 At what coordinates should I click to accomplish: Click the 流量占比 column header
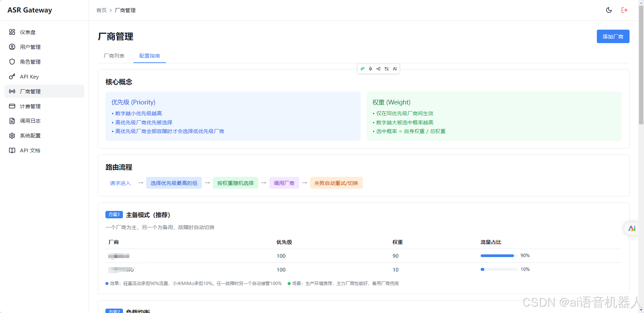pyautogui.click(x=491, y=242)
